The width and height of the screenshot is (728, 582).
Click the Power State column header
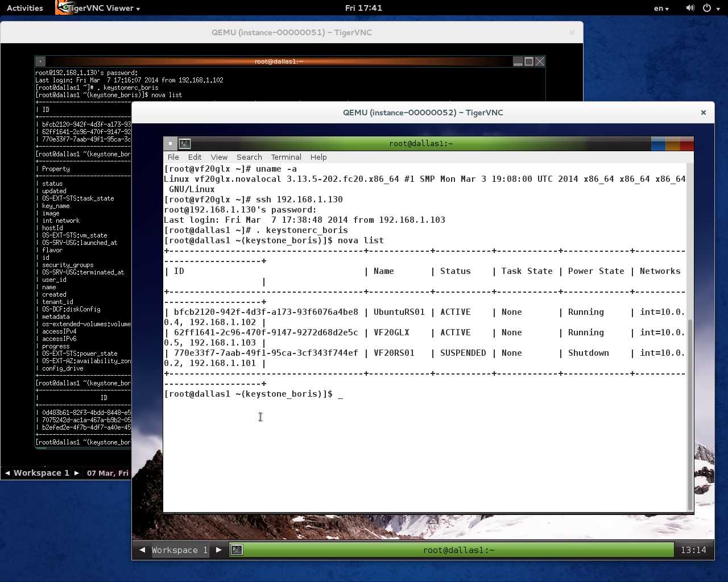point(596,271)
